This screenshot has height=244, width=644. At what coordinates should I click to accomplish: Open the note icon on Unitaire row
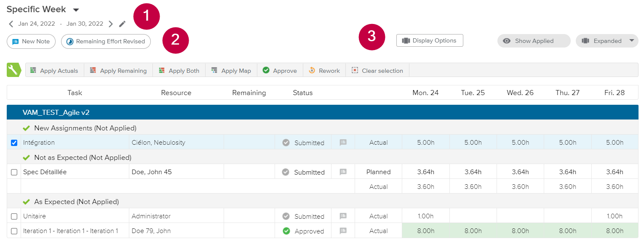[343, 216]
